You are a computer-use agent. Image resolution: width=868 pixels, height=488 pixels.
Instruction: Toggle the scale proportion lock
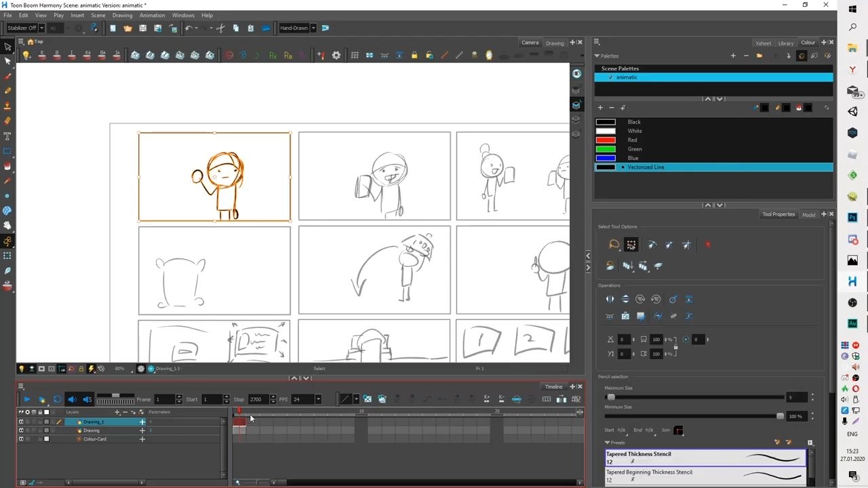click(675, 347)
